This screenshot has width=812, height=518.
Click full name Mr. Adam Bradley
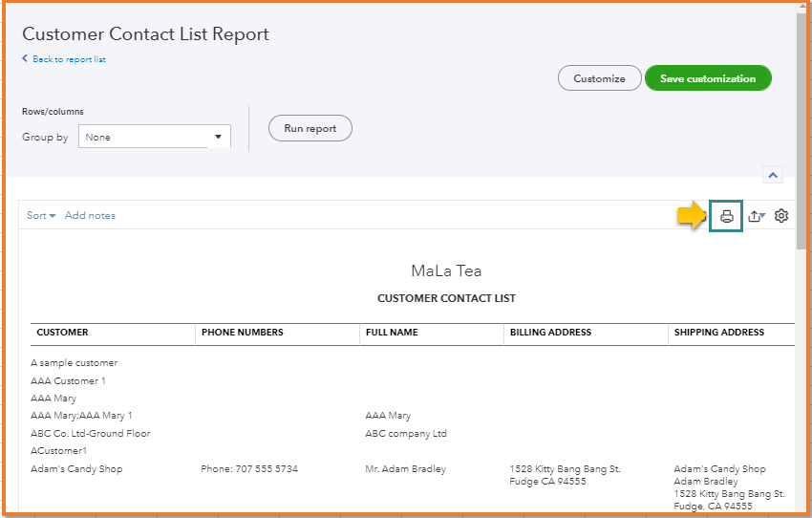tap(405, 469)
